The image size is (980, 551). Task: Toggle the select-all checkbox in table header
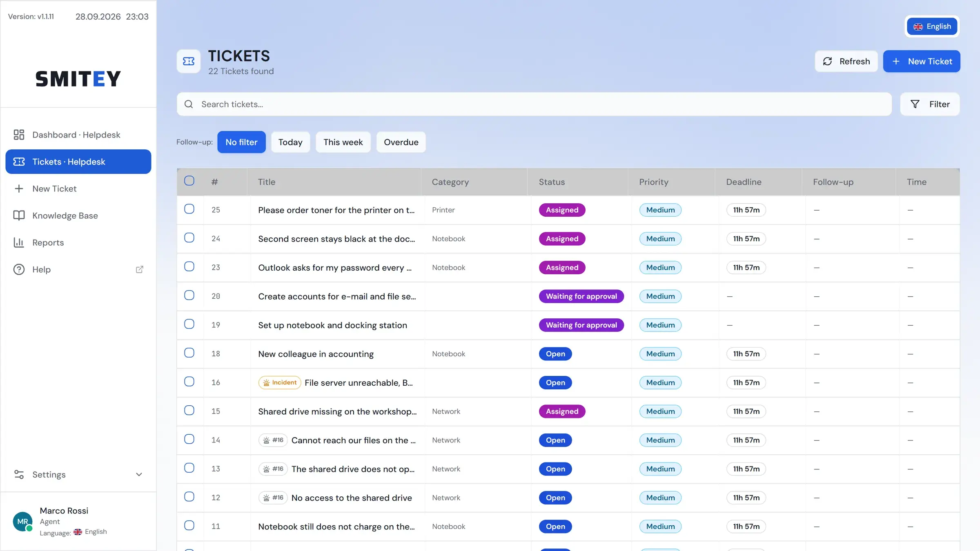[x=189, y=181]
